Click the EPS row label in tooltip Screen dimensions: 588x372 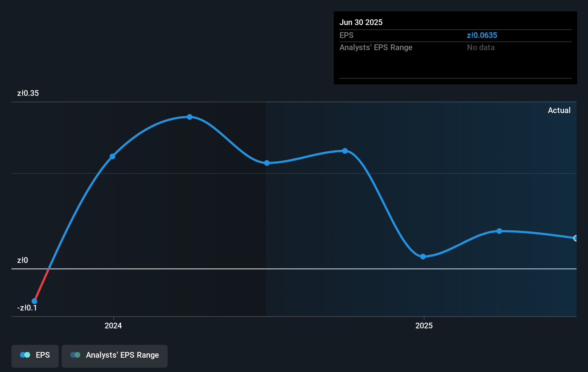pyautogui.click(x=346, y=35)
